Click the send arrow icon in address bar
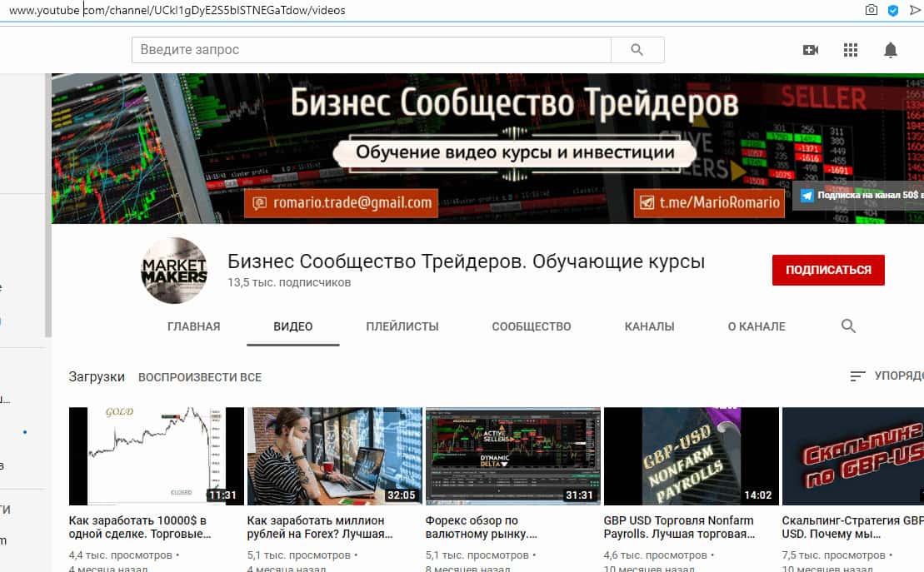Viewport: 924px width, 572px height. [x=916, y=9]
